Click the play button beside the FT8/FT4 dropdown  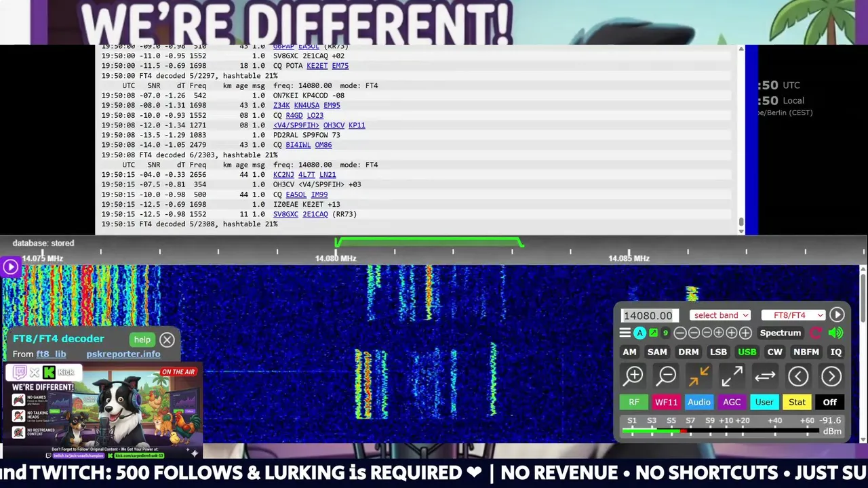coord(837,314)
